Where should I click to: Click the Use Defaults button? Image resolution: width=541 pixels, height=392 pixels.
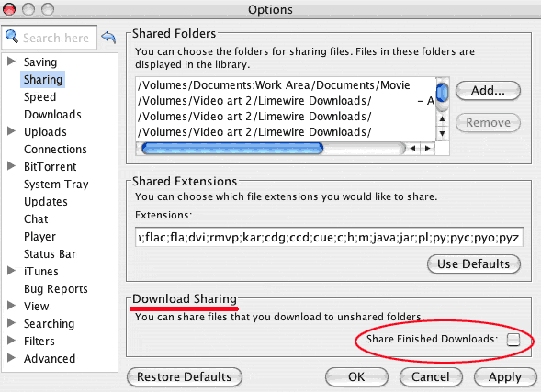[473, 264]
